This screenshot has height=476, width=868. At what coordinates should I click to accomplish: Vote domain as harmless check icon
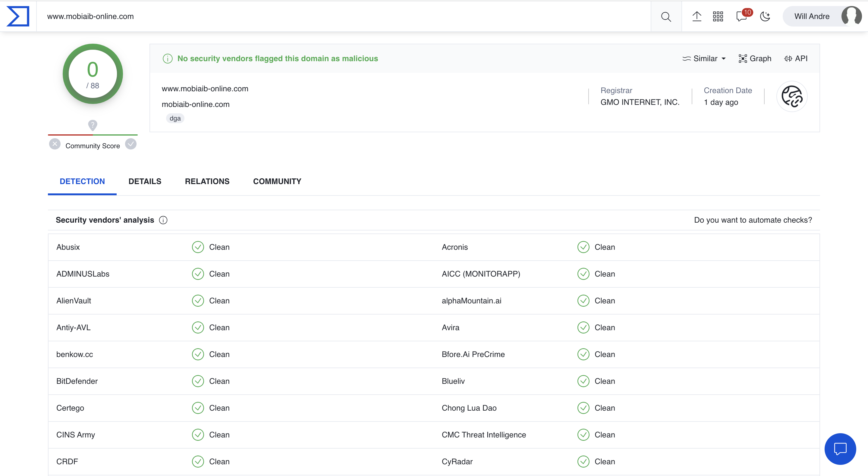tap(131, 144)
